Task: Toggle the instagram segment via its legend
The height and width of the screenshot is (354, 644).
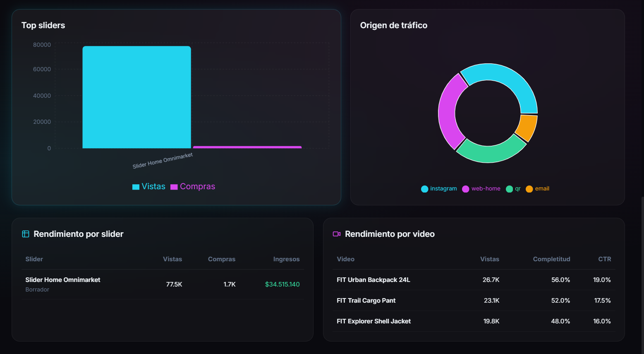Action: pos(439,189)
